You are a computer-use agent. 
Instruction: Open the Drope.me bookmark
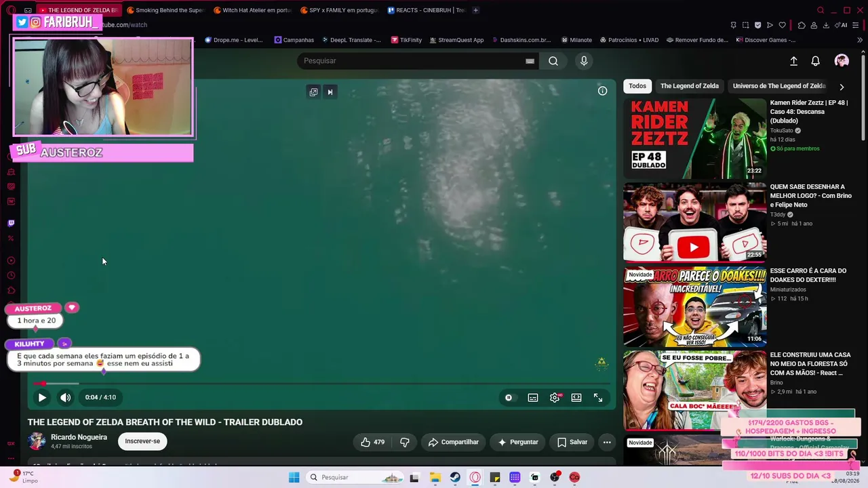point(234,40)
